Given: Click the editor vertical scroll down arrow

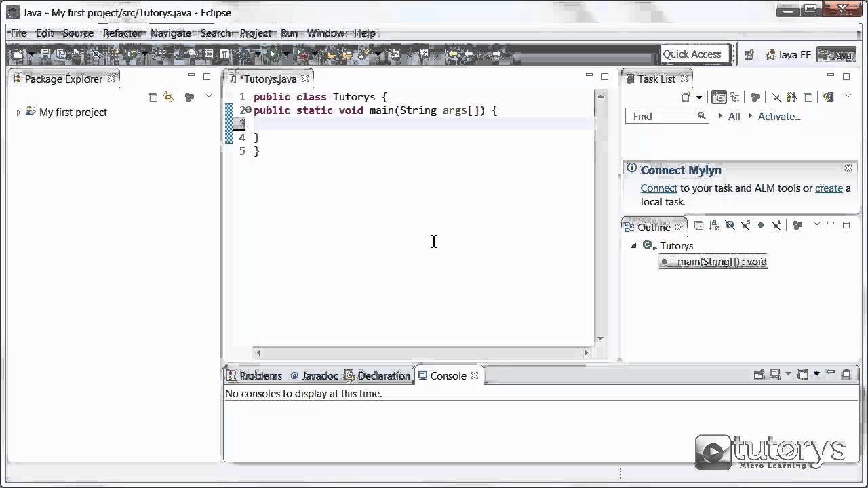Looking at the screenshot, I should coord(600,338).
